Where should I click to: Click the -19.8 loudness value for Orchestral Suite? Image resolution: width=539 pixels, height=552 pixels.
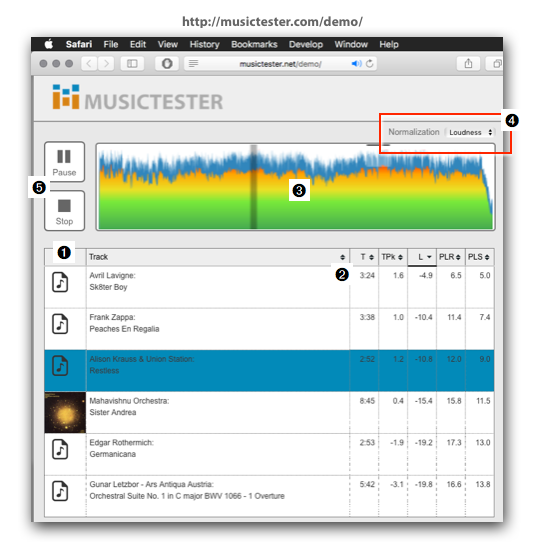click(424, 484)
